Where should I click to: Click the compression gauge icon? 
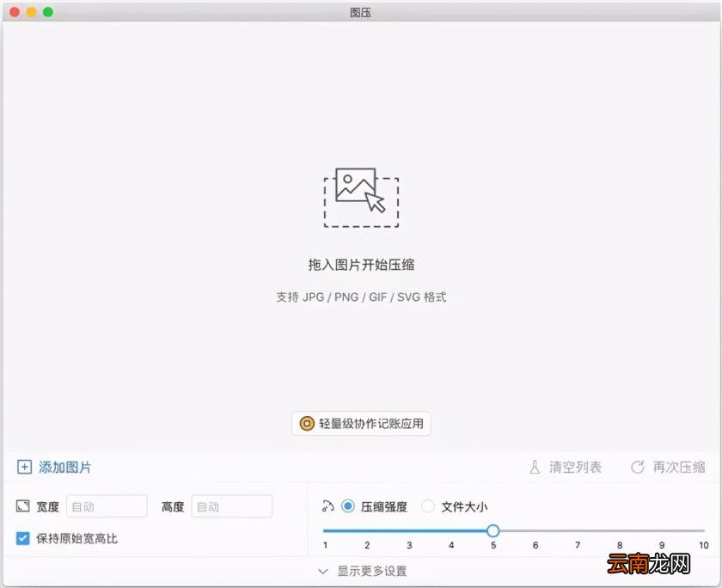[x=327, y=506]
